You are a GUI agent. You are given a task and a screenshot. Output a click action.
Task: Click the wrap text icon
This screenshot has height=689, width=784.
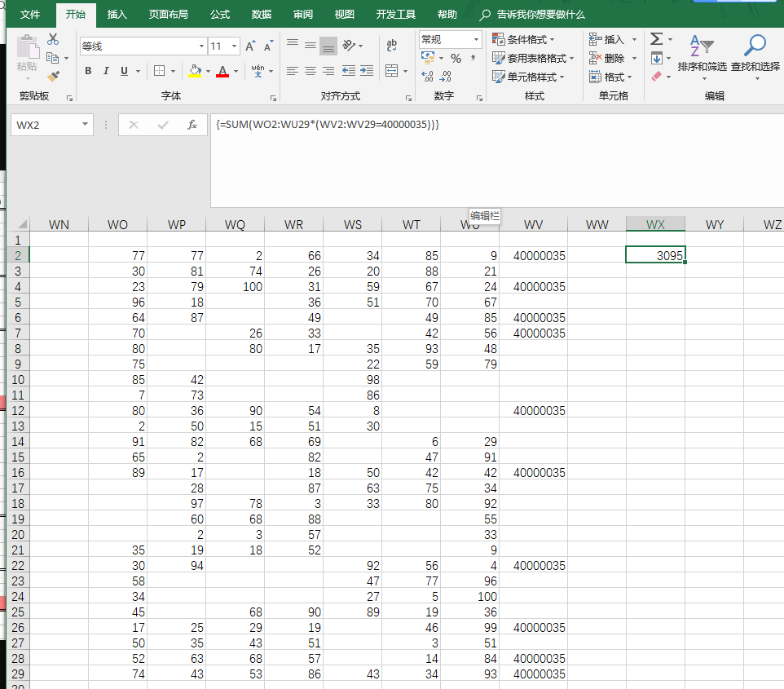(x=391, y=46)
